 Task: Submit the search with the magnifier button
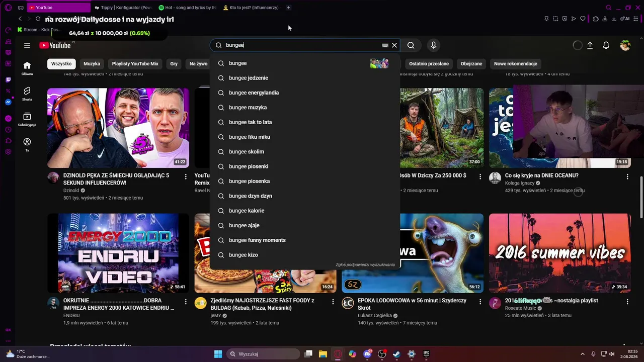411,45
